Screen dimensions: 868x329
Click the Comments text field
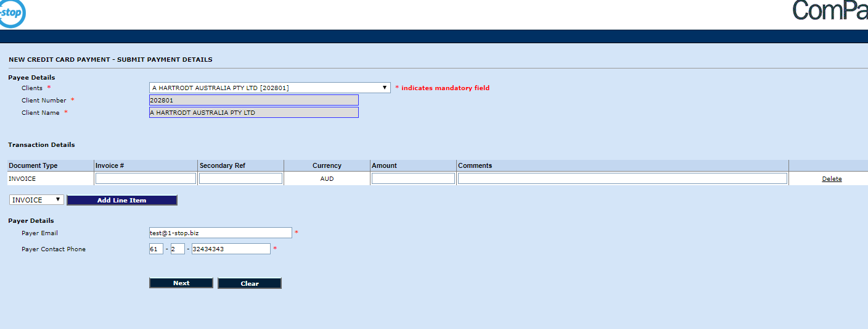pyautogui.click(x=622, y=178)
